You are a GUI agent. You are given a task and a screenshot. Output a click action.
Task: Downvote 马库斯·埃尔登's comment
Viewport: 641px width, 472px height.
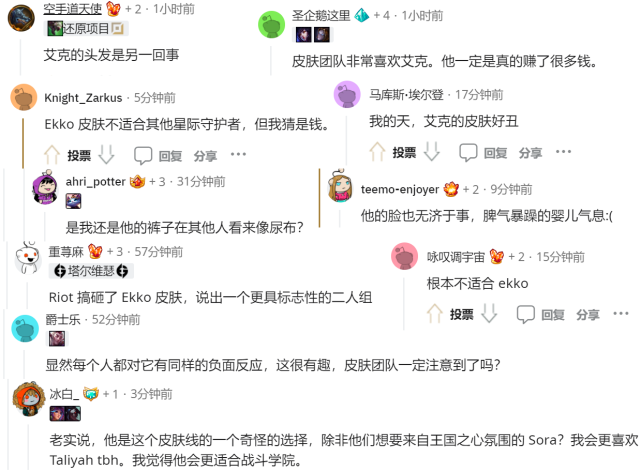click(432, 152)
